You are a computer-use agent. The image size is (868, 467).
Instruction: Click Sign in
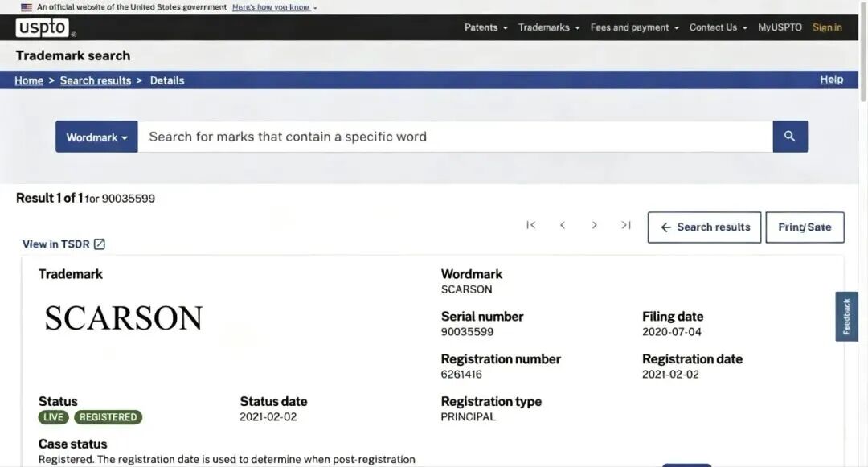coord(827,27)
